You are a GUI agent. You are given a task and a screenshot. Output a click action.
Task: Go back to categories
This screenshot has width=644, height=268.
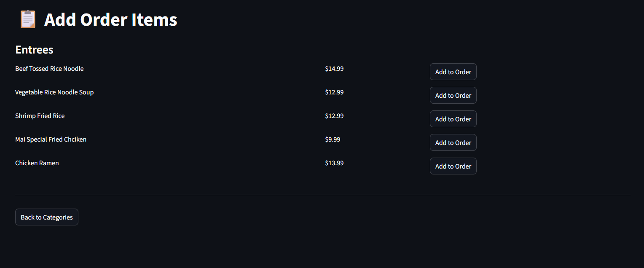point(47,217)
